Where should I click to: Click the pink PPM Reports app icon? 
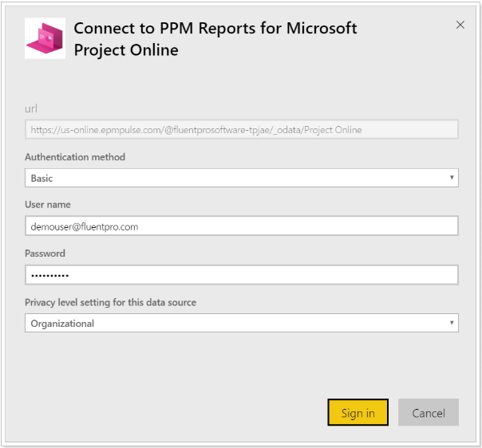tap(45, 38)
